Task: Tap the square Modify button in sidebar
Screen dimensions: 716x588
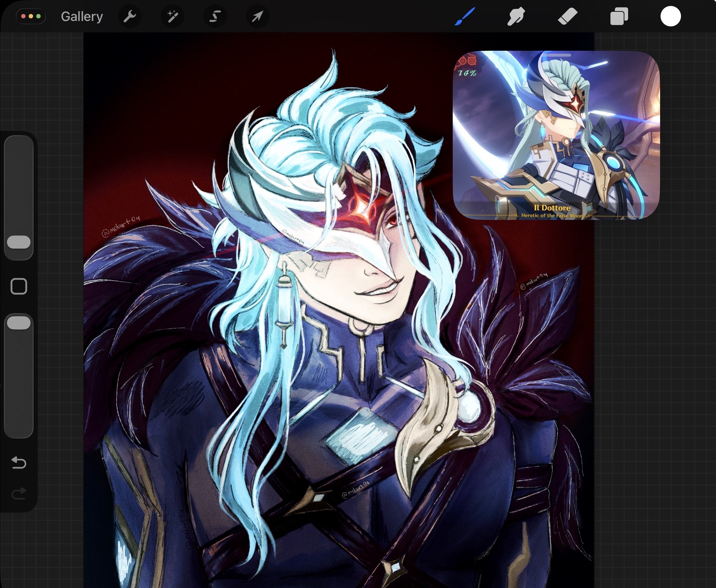Action: (19, 286)
